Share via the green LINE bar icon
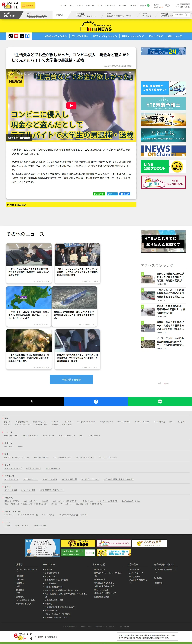The image size is (192, 644). [x=160, y=401]
